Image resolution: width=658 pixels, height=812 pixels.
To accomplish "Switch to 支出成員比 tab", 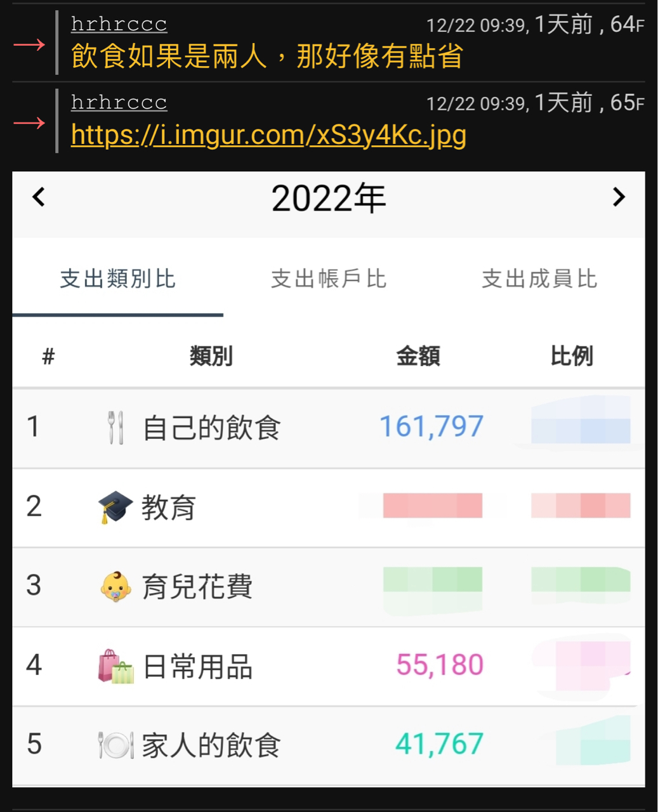I will pyautogui.click(x=539, y=278).
